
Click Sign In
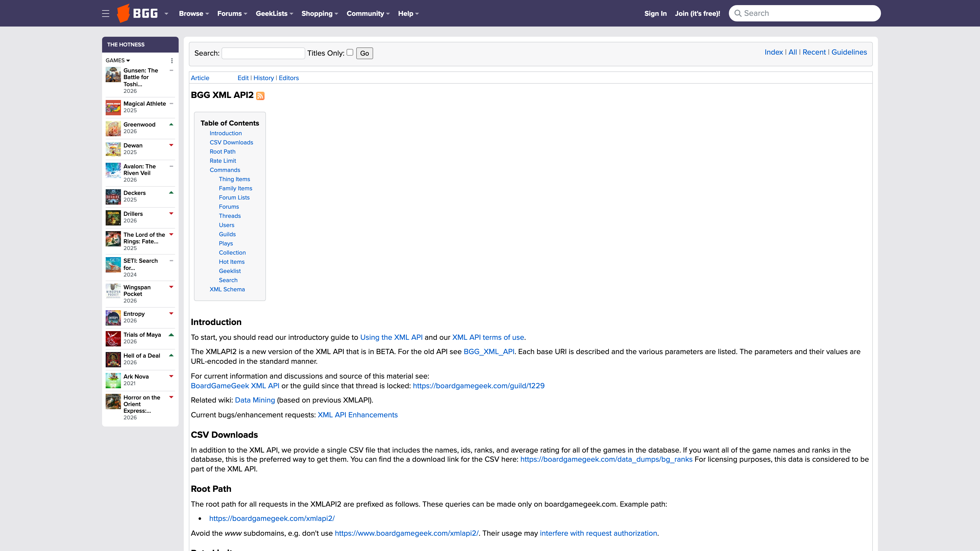[x=655, y=14]
